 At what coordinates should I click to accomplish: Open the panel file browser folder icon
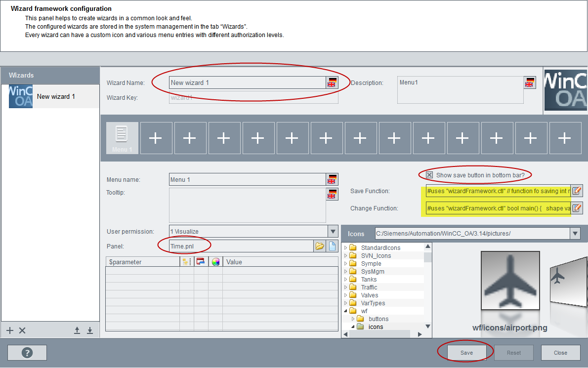[319, 246]
